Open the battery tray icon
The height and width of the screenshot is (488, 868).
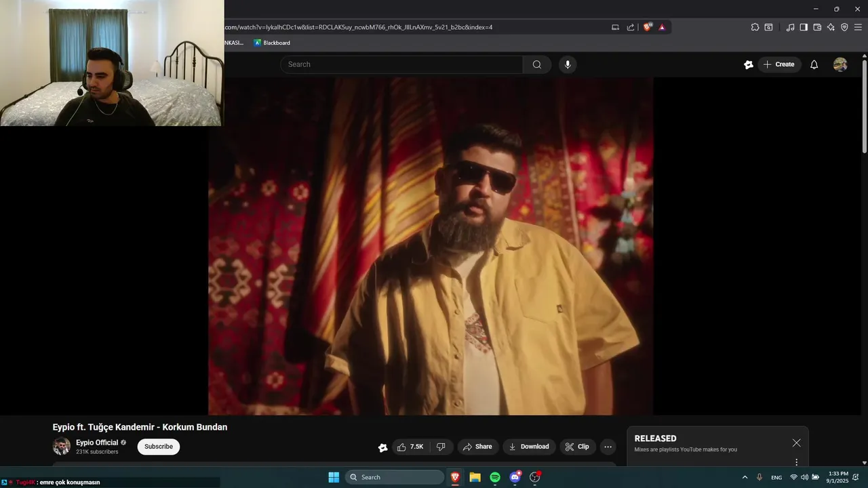tap(815, 477)
